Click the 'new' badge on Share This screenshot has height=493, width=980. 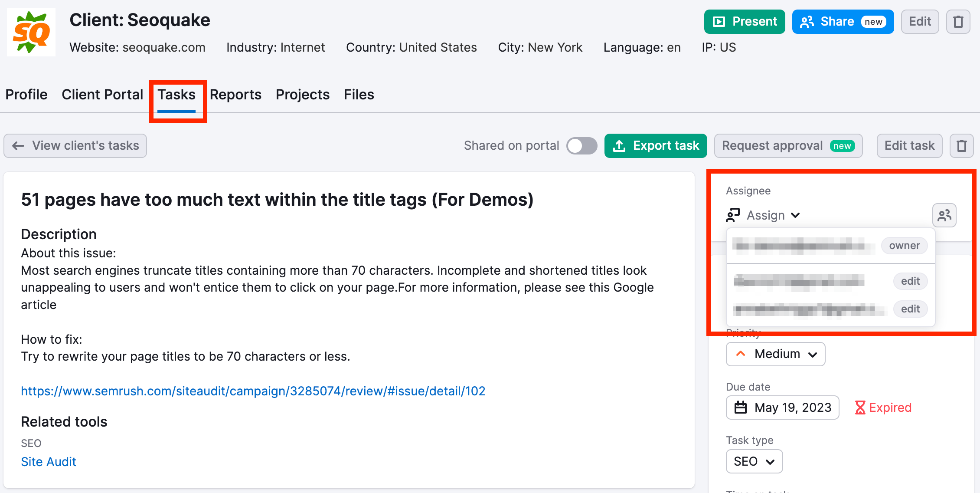click(x=873, y=22)
